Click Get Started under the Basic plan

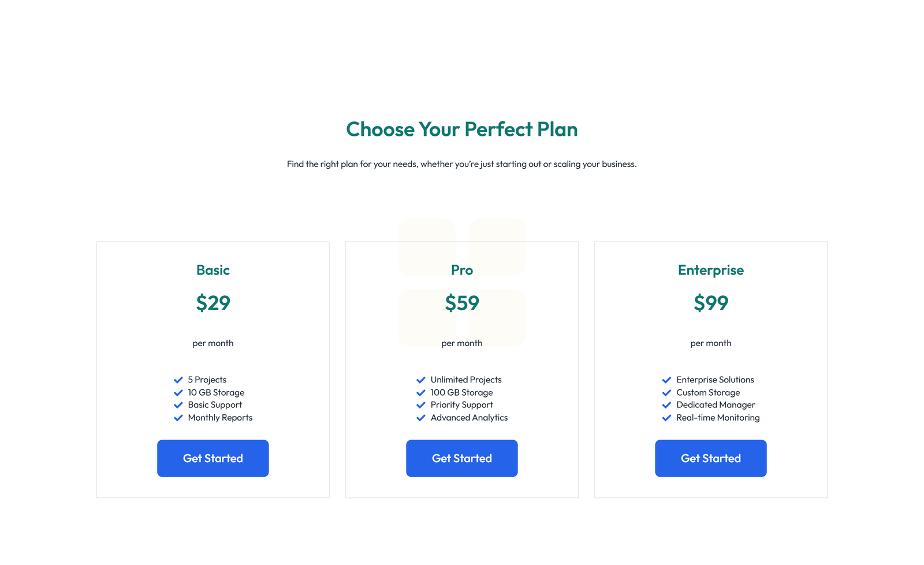tap(213, 458)
